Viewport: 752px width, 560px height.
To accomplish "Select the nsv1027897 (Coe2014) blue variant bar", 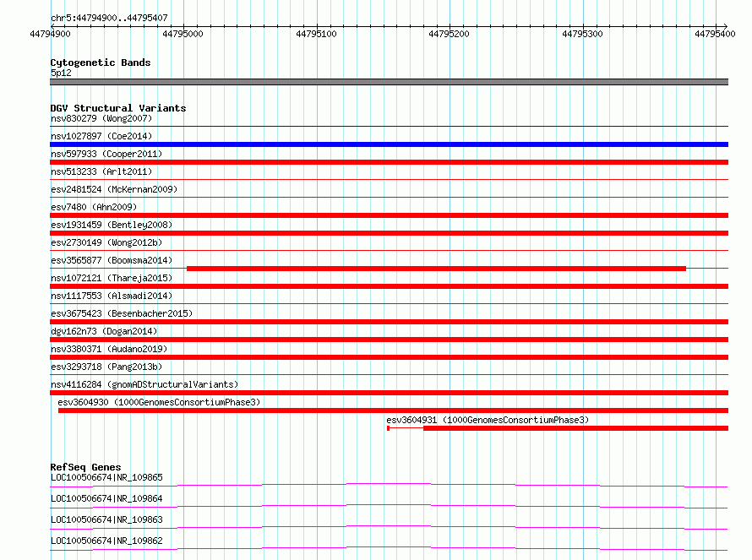I will pyautogui.click(x=389, y=144).
